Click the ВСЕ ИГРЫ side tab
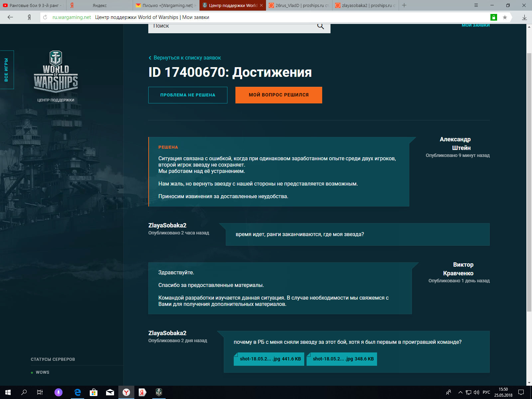532x399 pixels. pos(7,70)
